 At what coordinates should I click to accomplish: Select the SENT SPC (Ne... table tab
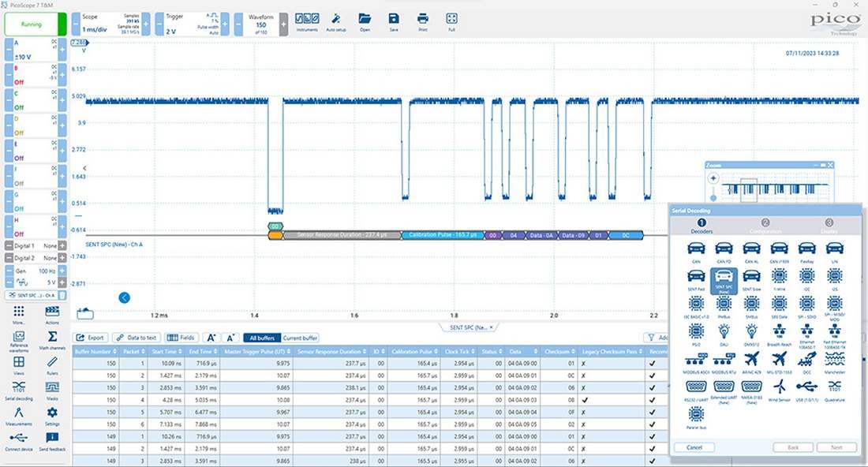469,327
